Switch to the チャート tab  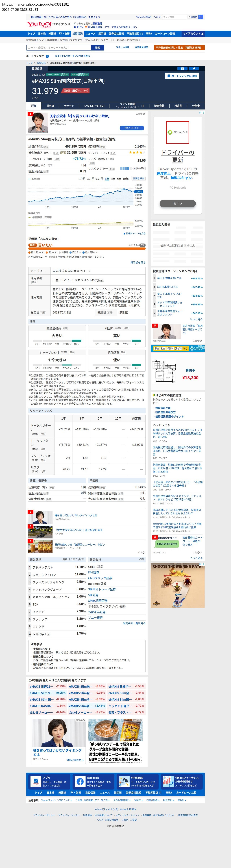[x=69, y=106]
